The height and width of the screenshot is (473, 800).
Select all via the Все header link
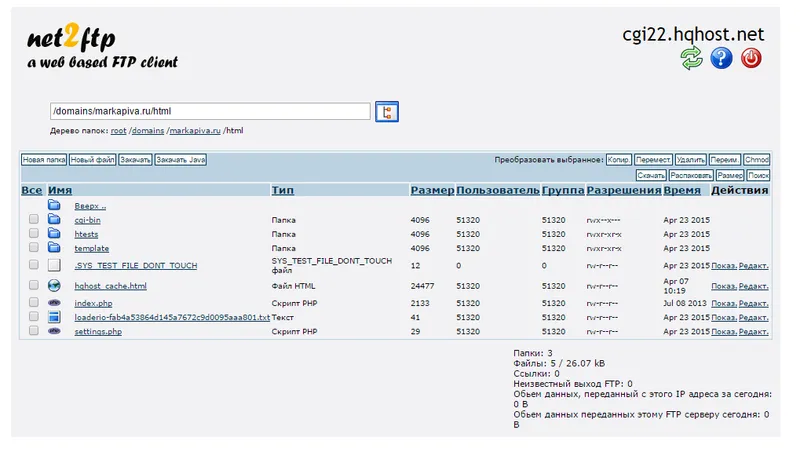tap(32, 190)
